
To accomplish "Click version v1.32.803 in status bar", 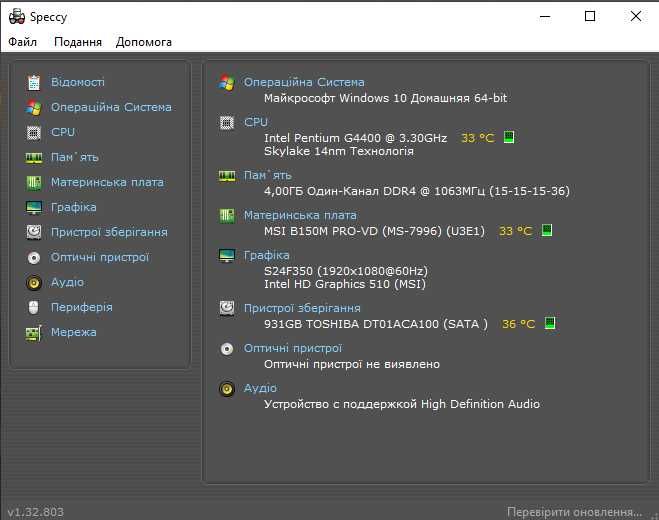I will click(36, 512).
